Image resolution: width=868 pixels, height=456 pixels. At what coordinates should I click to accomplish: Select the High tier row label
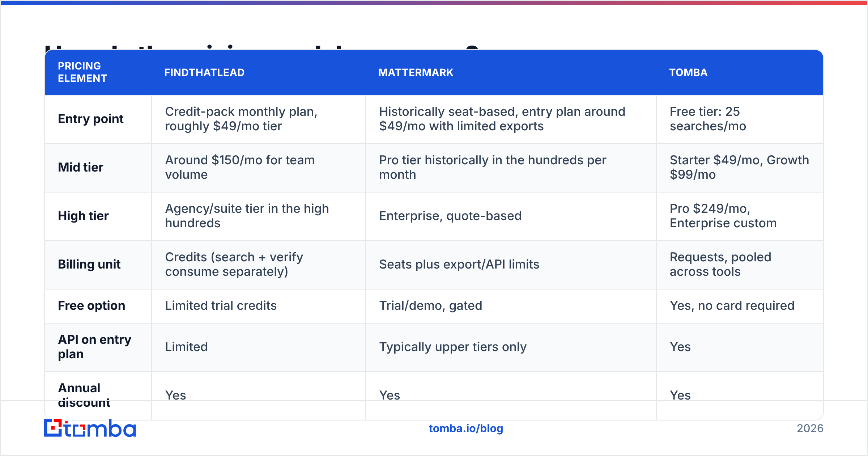click(x=83, y=216)
